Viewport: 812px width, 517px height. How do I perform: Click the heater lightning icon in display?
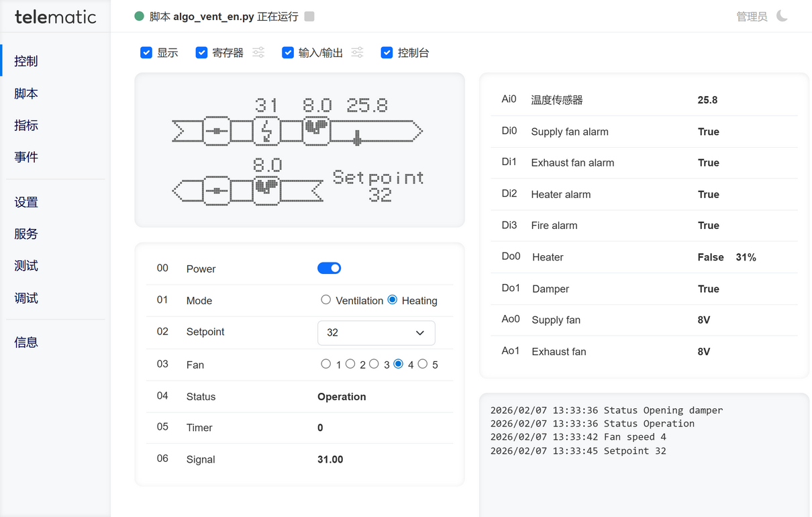click(266, 131)
